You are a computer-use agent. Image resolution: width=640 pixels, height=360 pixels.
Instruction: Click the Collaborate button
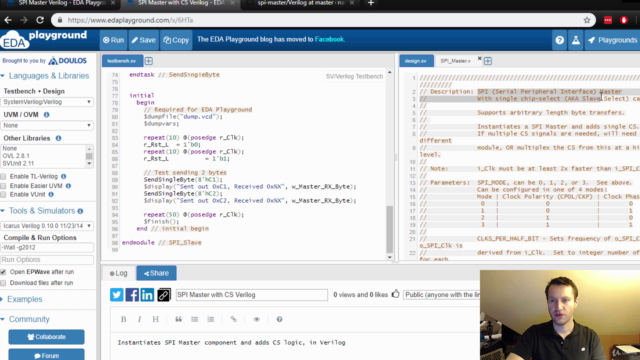47,337
